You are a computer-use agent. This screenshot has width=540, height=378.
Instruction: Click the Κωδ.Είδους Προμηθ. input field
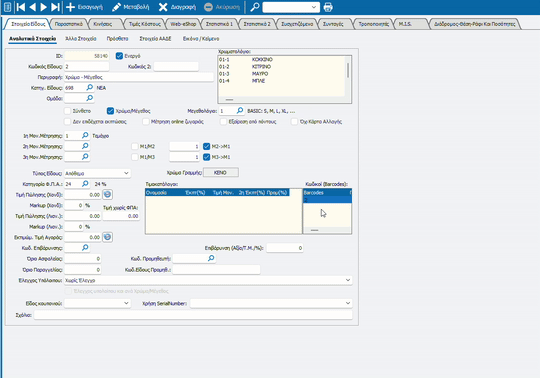coord(216,270)
